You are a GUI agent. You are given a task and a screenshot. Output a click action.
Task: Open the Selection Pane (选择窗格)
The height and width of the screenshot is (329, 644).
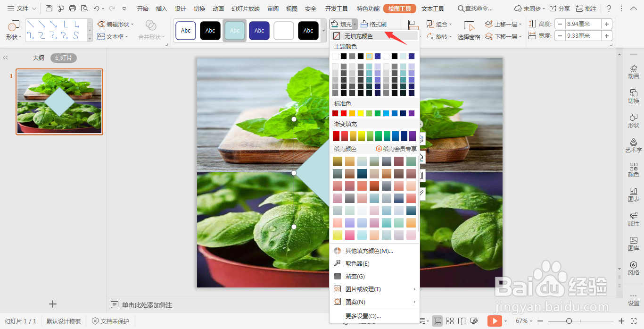tap(469, 30)
